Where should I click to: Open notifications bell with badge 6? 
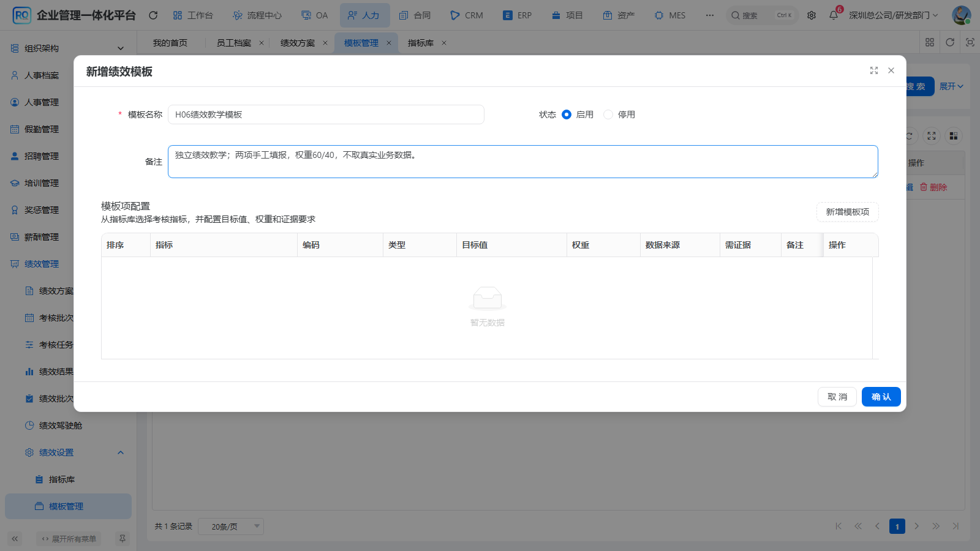click(x=834, y=15)
